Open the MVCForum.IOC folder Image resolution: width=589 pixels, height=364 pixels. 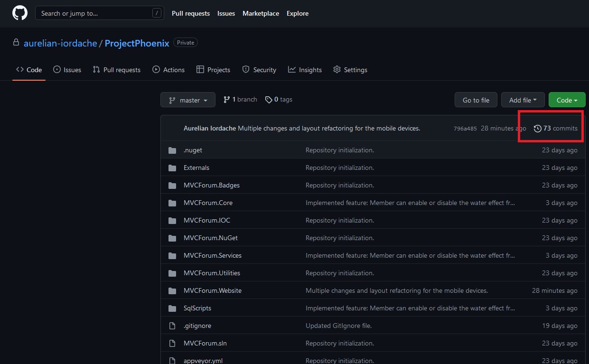(207, 221)
